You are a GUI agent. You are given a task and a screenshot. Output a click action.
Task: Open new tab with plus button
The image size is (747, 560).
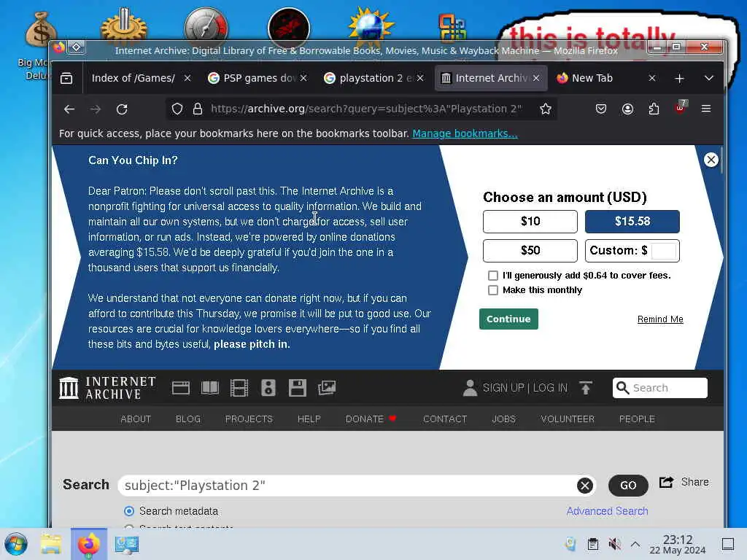[679, 78]
